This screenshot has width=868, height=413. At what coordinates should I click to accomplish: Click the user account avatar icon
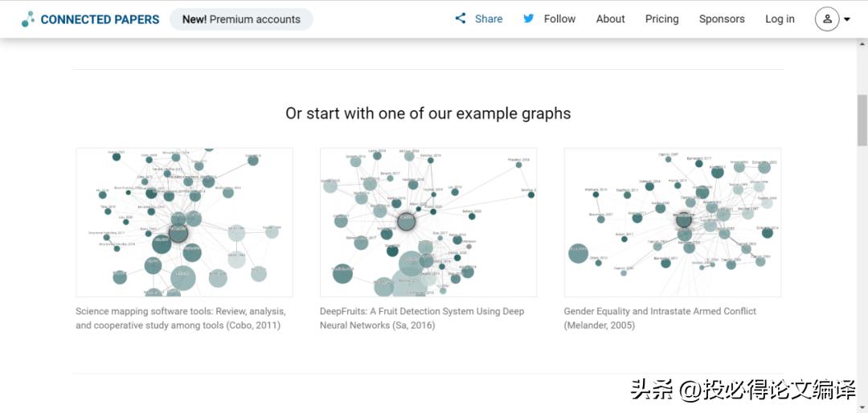click(x=827, y=19)
